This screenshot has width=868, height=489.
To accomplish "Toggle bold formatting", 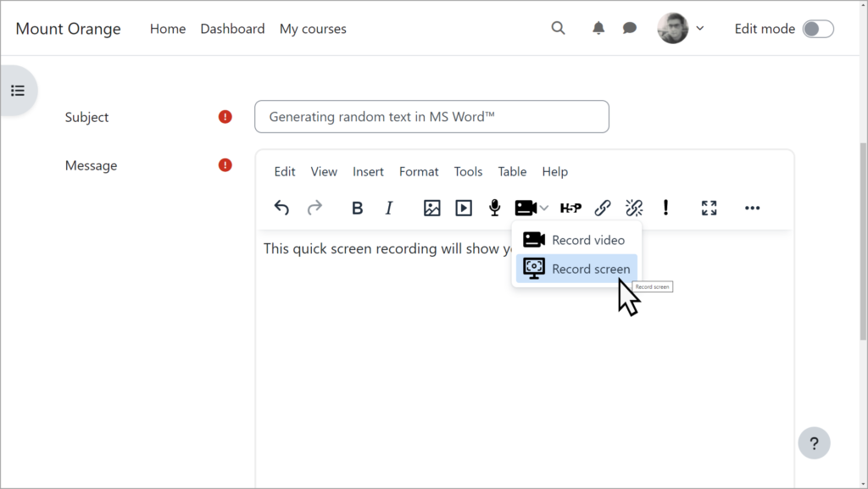I will tap(357, 208).
